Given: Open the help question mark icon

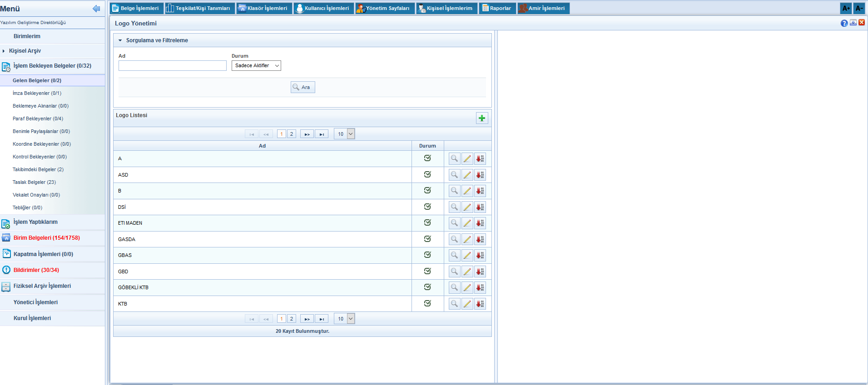Looking at the screenshot, I should (844, 23).
